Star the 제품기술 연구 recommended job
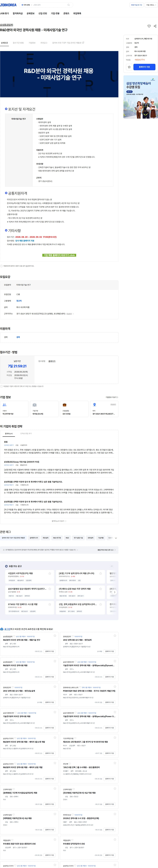The image size is (158, 868). [55, 636]
